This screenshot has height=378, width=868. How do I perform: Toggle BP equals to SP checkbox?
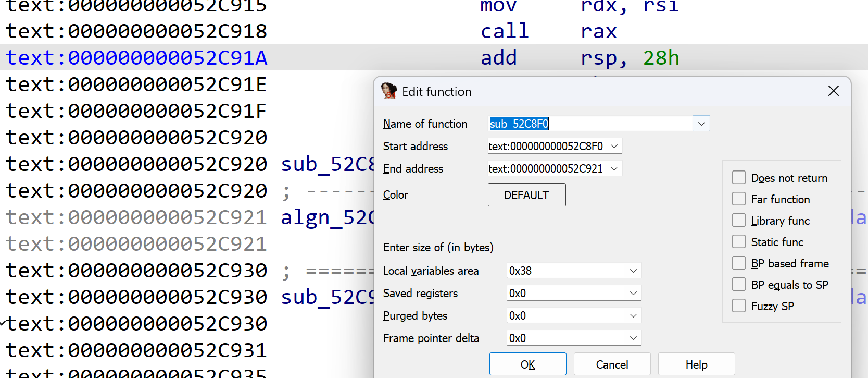pos(739,285)
